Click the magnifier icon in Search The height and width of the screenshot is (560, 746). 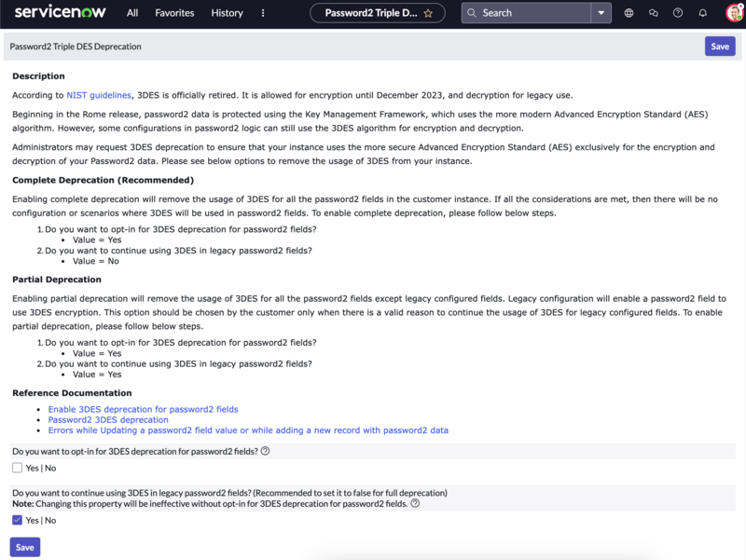click(x=472, y=13)
